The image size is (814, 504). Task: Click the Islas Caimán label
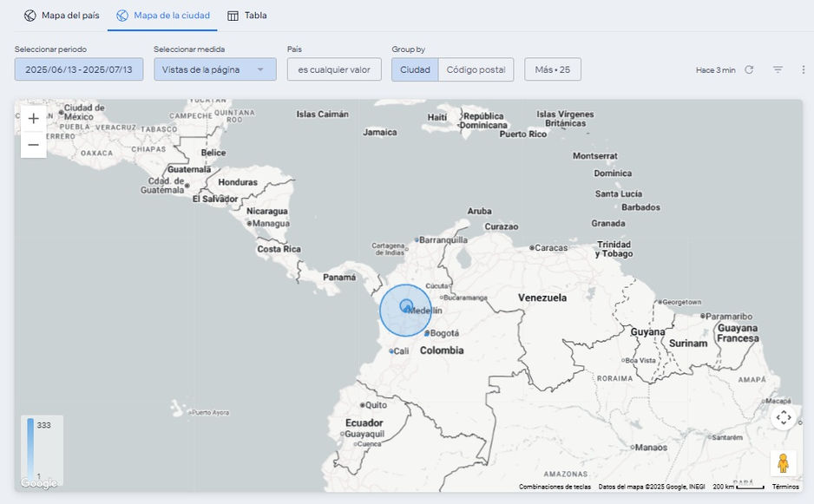322,115
